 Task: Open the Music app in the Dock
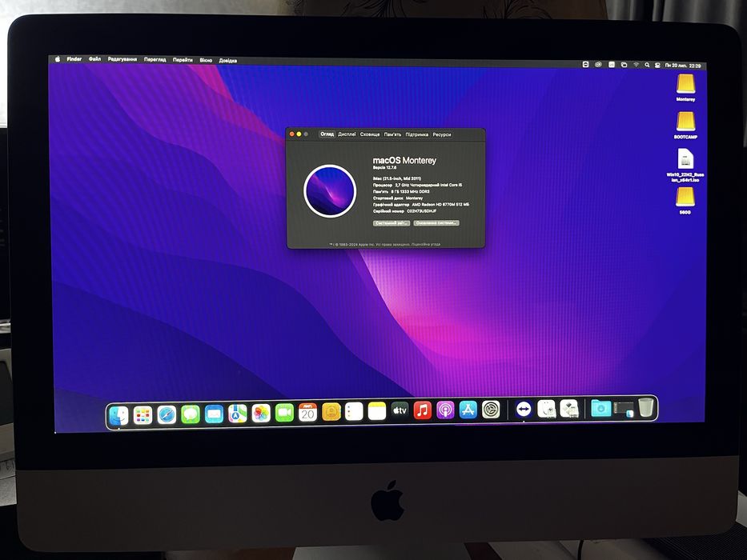(423, 410)
